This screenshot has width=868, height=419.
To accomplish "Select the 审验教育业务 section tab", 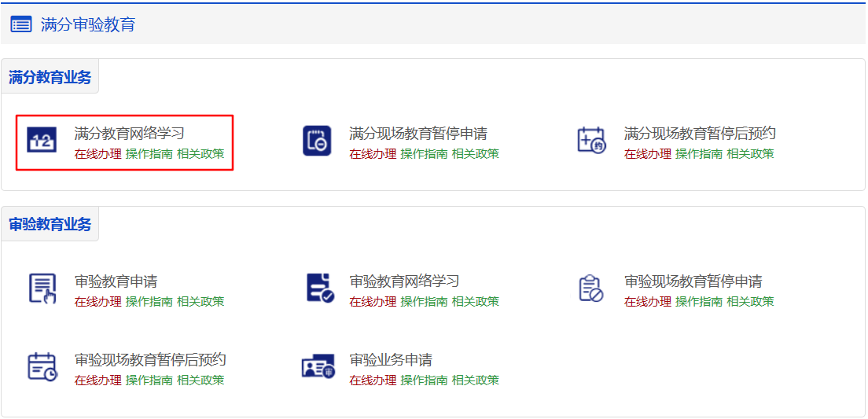I will click(x=50, y=225).
